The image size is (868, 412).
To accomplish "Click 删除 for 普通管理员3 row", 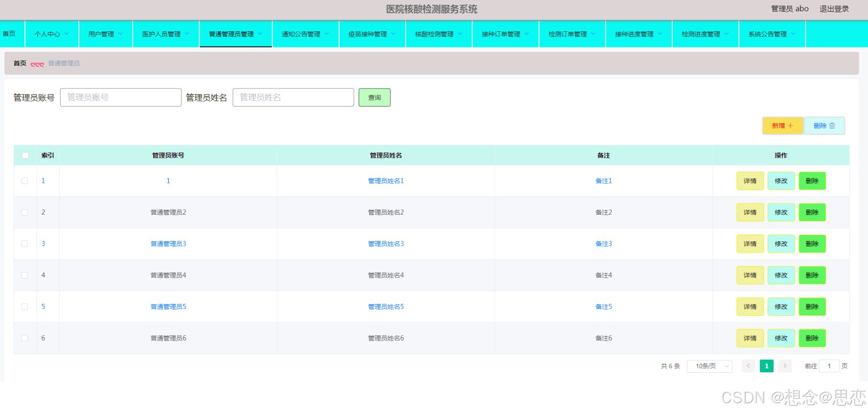I will coord(812,244).
